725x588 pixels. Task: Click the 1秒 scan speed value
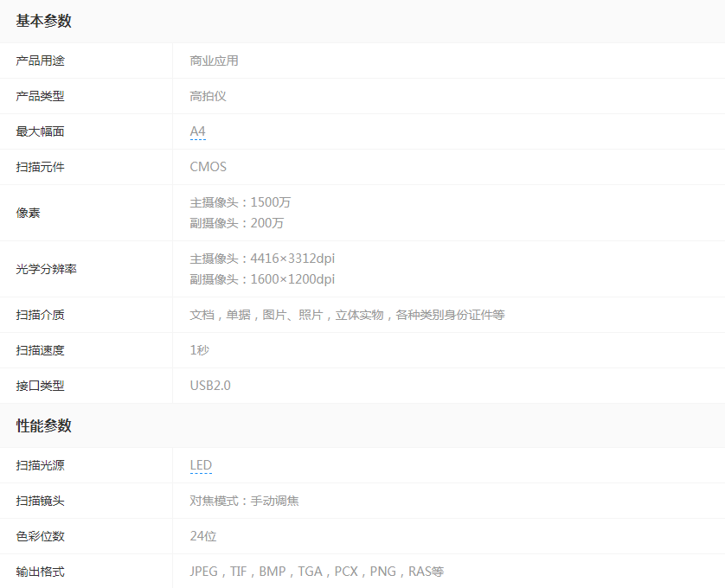click(x=196, y=349)
